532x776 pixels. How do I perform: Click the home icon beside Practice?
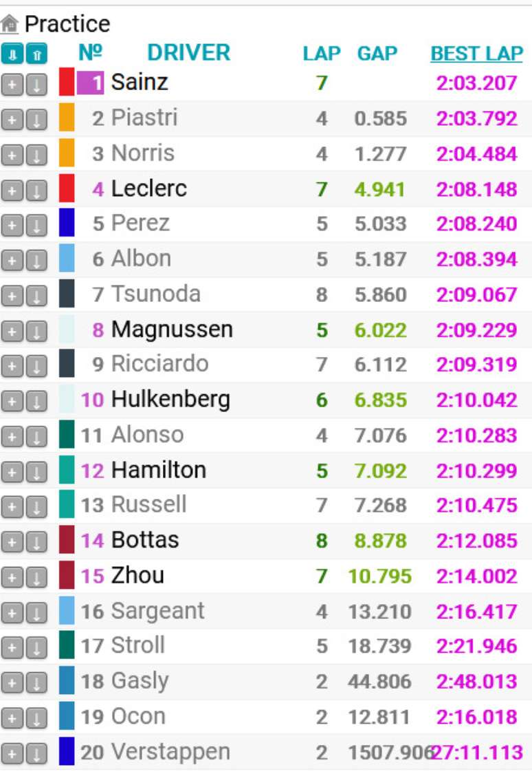coord(11,21)
